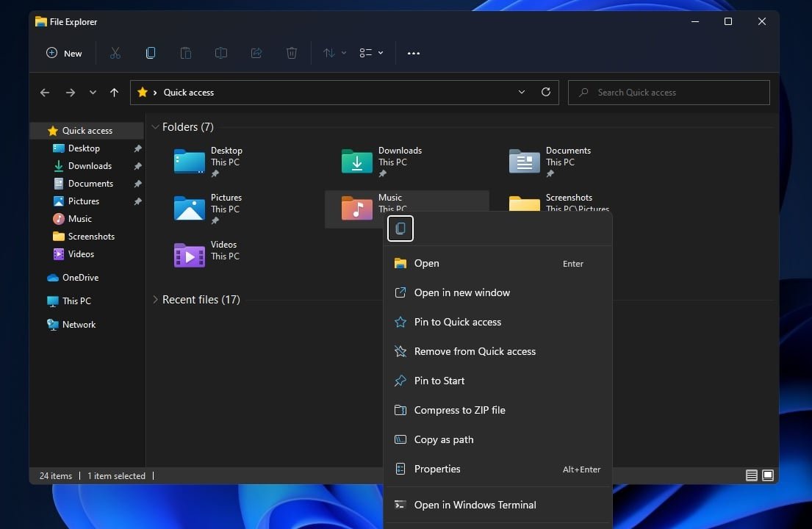Open the Sort options dropdown
The height and width of the screenshot is (529, 812).
[x=334, y=53]
